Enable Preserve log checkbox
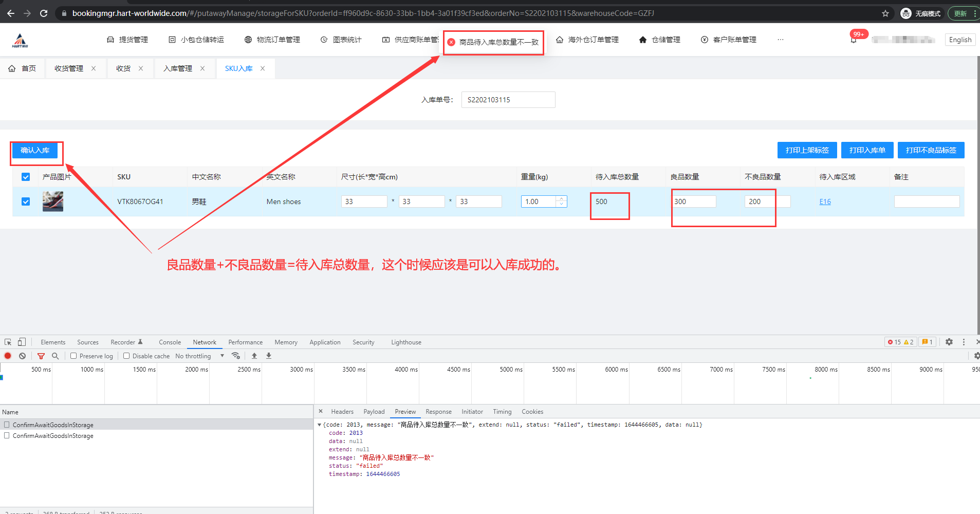The height and width of the screenshot is (514, 980). (73, 356)
